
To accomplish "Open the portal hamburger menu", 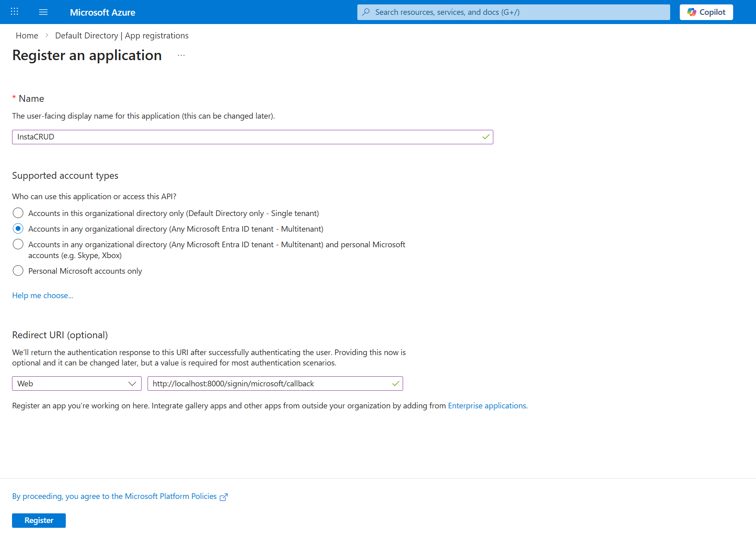I will [x=43, y=12].
